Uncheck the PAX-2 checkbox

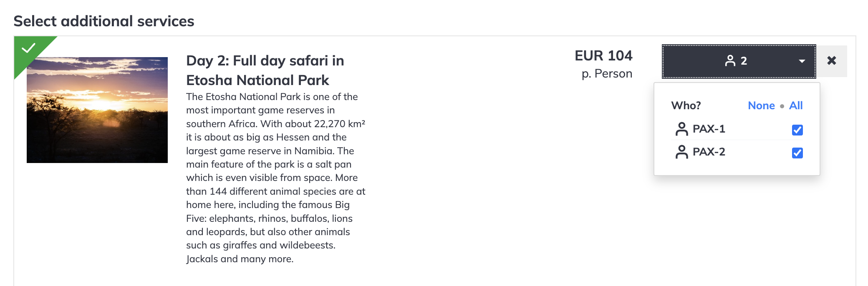(797, 153)
